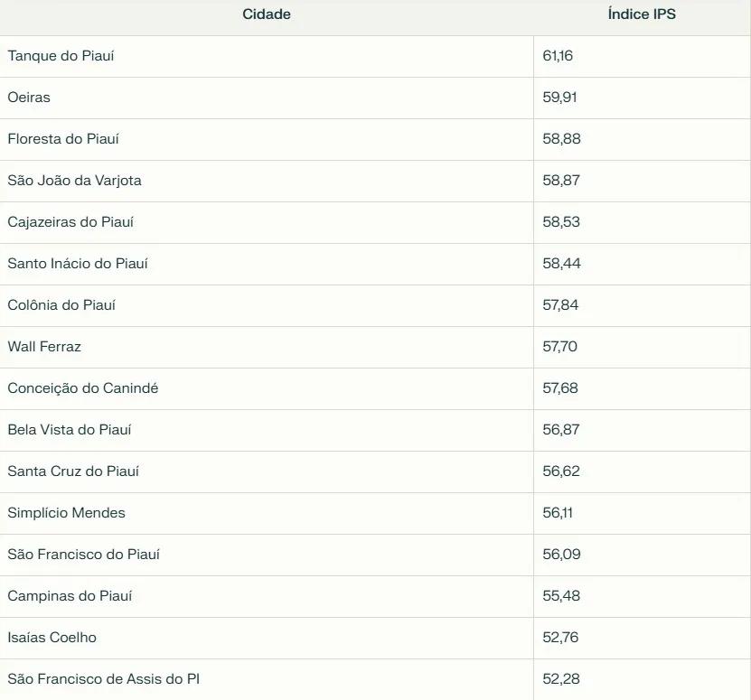Select the Cajazeiras do Piauí cell

(70, 222)
